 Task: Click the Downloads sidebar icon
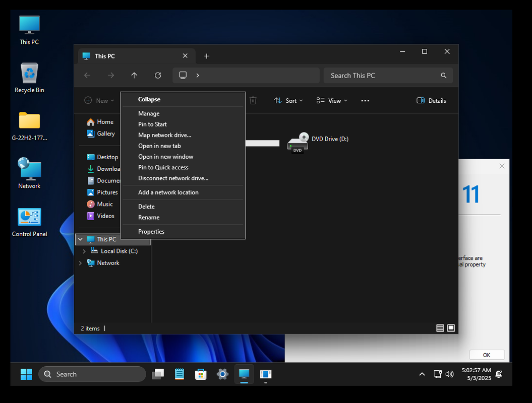click(91, 169)
